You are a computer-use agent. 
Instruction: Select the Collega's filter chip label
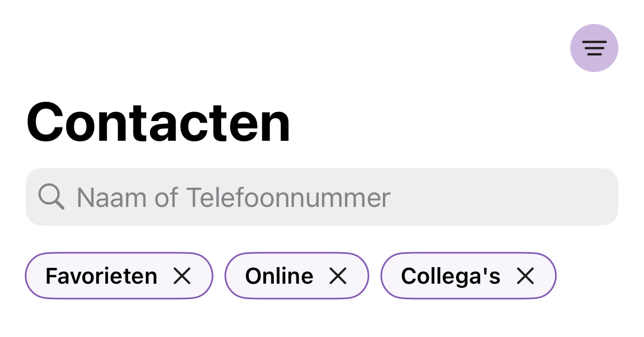pyautogui.click(x=451, y=276)
